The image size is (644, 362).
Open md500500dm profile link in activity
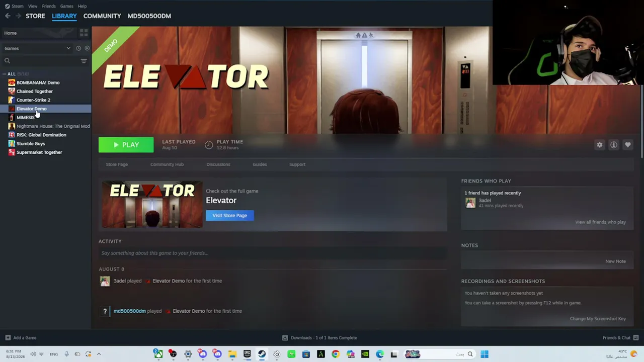point(130,311)
